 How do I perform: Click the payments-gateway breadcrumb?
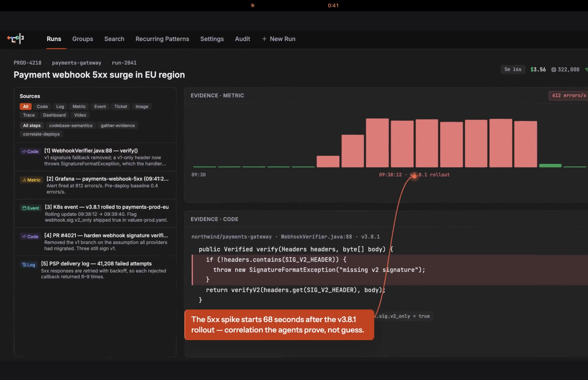[77, 63]
